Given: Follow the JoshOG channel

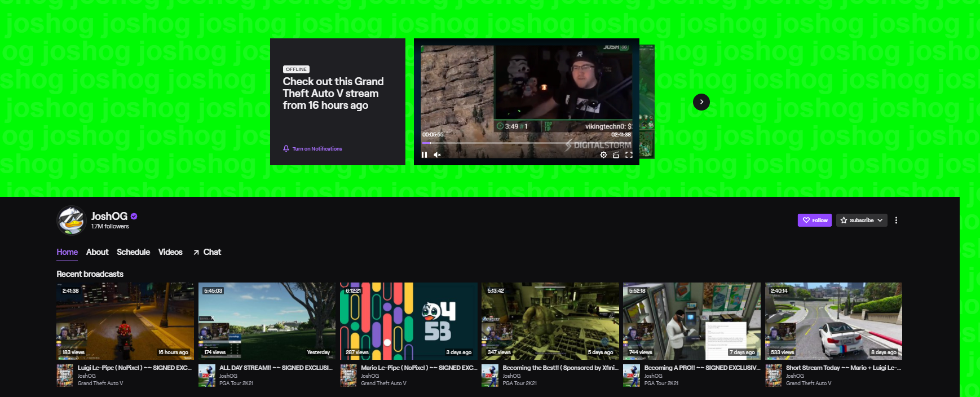Looking at the screenshot, I should (x=814, y=220).
